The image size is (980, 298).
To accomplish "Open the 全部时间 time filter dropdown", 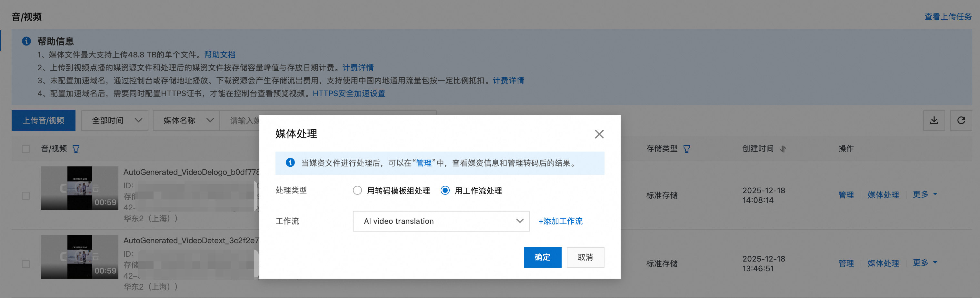I will [x=115, y=121].
